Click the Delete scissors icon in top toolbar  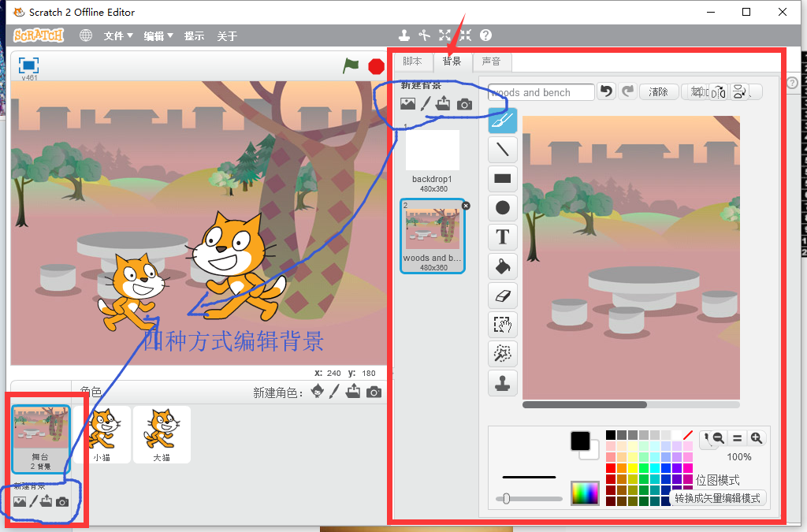(424, 35)
